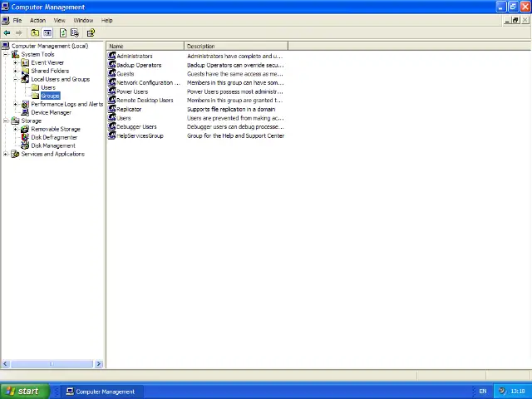Click the 'Power Users possess' description
The width and height of the screenshot is (532, 399).
(x=235, y=91)
